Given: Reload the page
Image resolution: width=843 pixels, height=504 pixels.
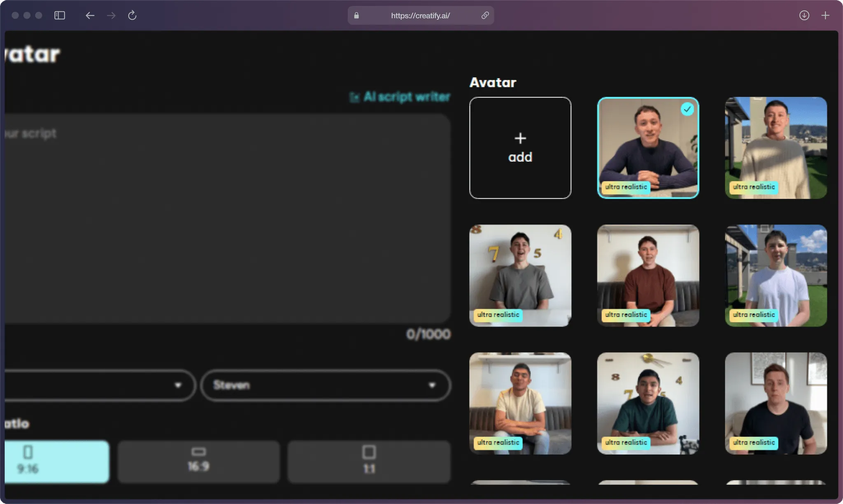Looking at the screenshot, I should pos(132,16).
